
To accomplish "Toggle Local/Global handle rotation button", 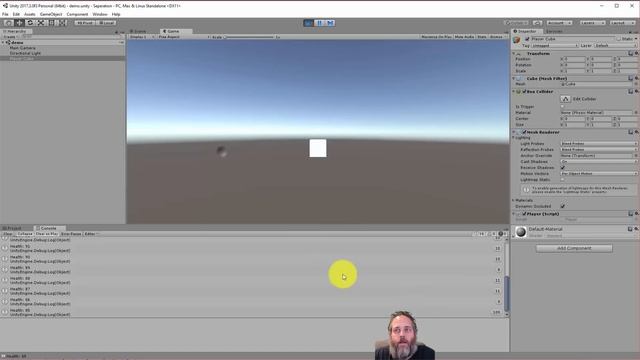I will coord(107,23).
